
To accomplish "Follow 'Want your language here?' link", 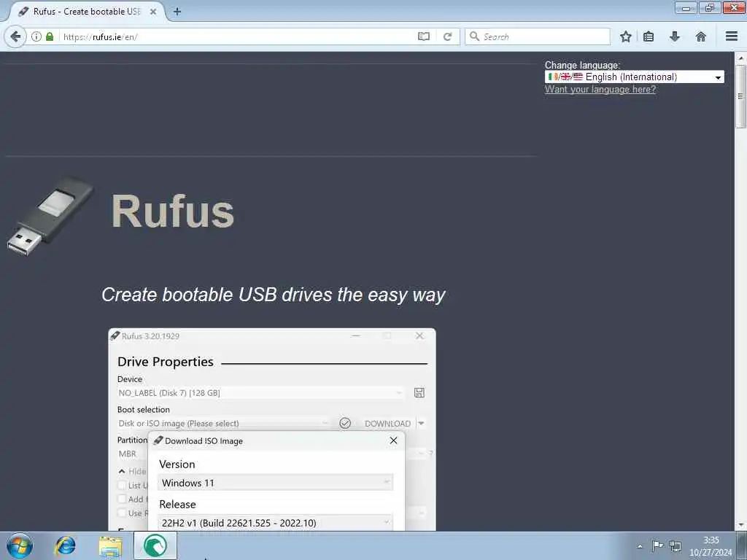I will click(600, 90).
